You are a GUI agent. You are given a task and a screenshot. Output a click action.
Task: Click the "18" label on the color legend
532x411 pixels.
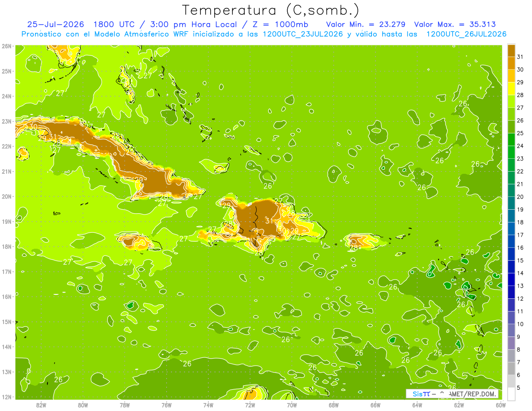coord(520,222)
